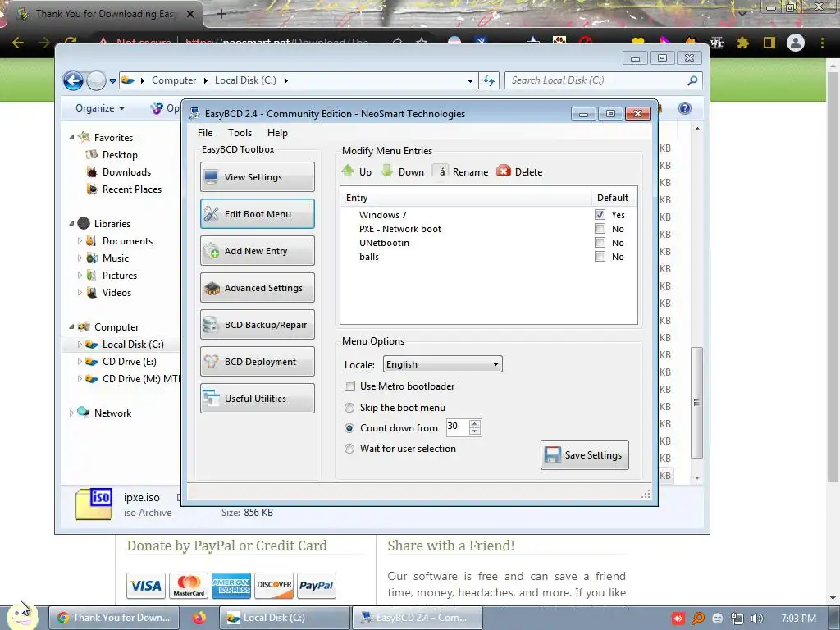The height and width of the screenshot is (630, 840).
Task: Open the Locale English dropdown
Action: point(442,364)
